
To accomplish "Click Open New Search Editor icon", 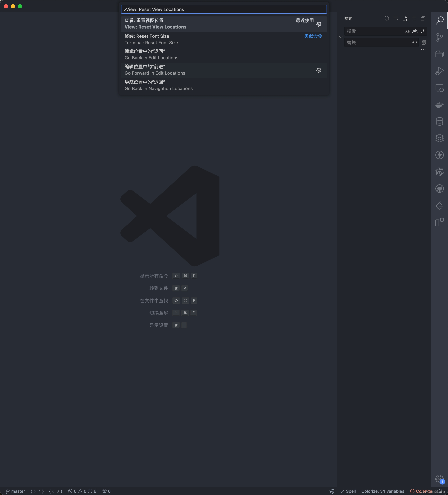I will (405, 18).
